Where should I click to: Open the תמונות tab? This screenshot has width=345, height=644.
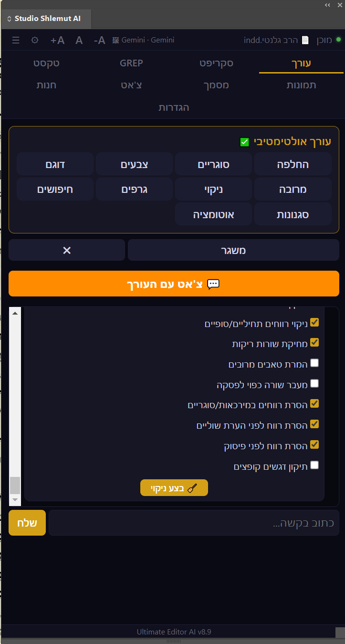tap(301, 84)
